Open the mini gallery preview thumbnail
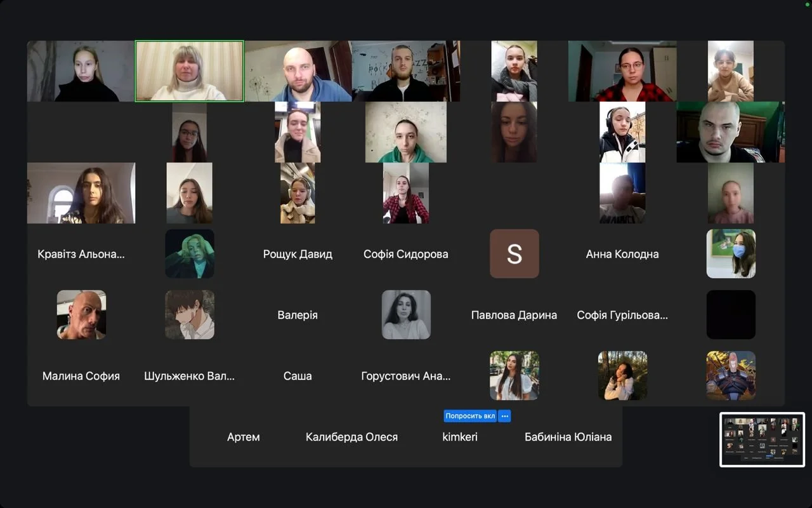Screen dimensions: 812x508 [762, 439]
